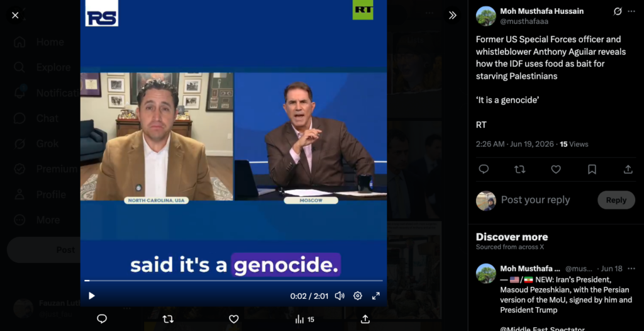View analytics icon below video

click(x=305, y=320)
